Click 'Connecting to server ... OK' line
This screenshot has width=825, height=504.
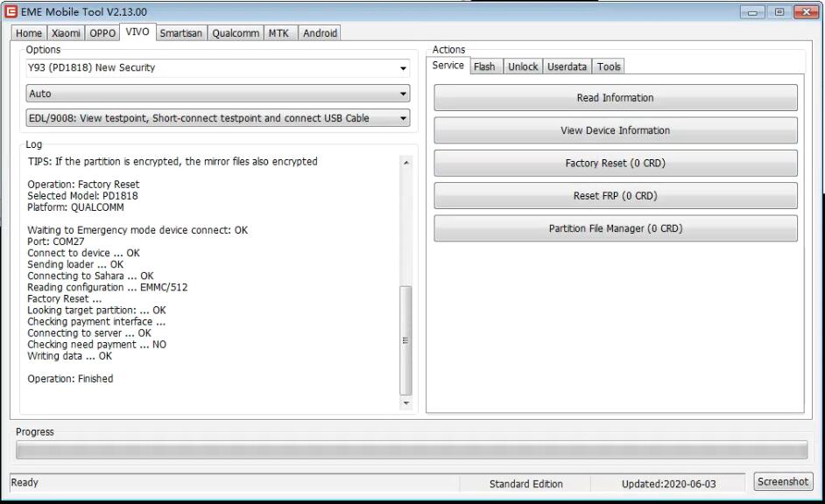pyautogui.click(x=89, y=333)
